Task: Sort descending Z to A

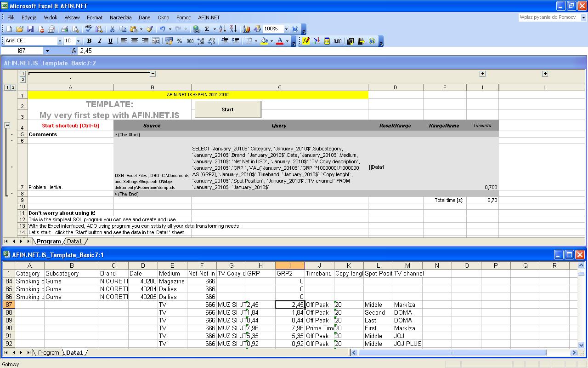Action: (233, 29)
